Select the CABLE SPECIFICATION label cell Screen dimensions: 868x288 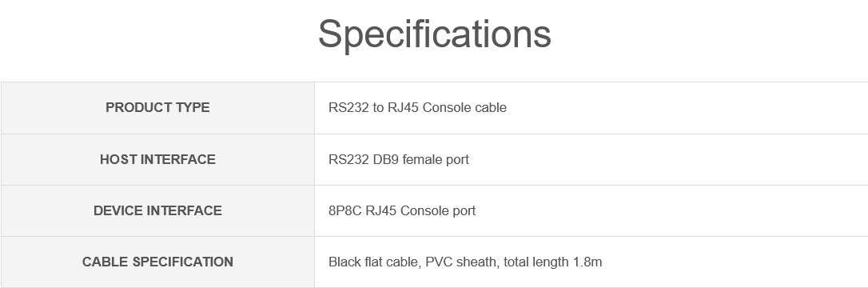point(157,262)
